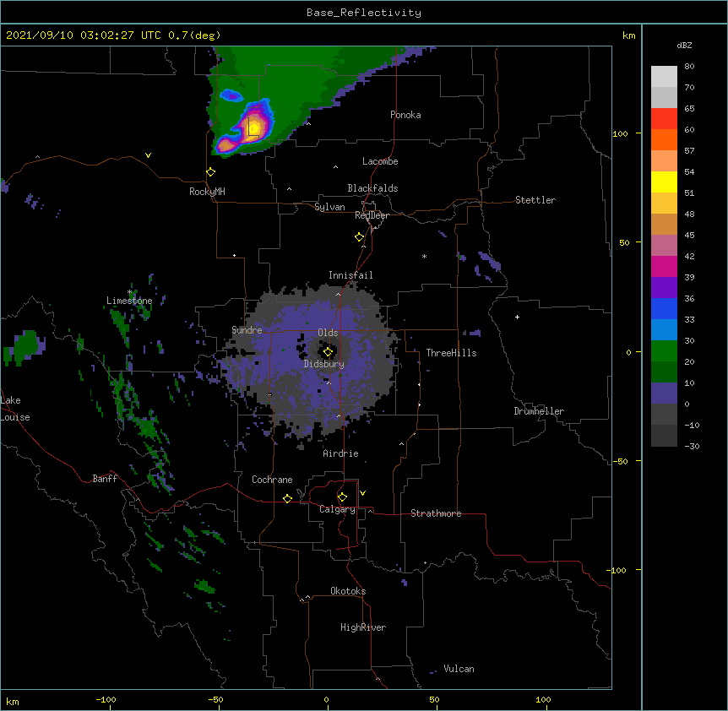The height and width of the screenshot is (711, 728).
Task: Pick the dark green 10-20 dBZ legend swatch
Action: click(x=664, y=372)
